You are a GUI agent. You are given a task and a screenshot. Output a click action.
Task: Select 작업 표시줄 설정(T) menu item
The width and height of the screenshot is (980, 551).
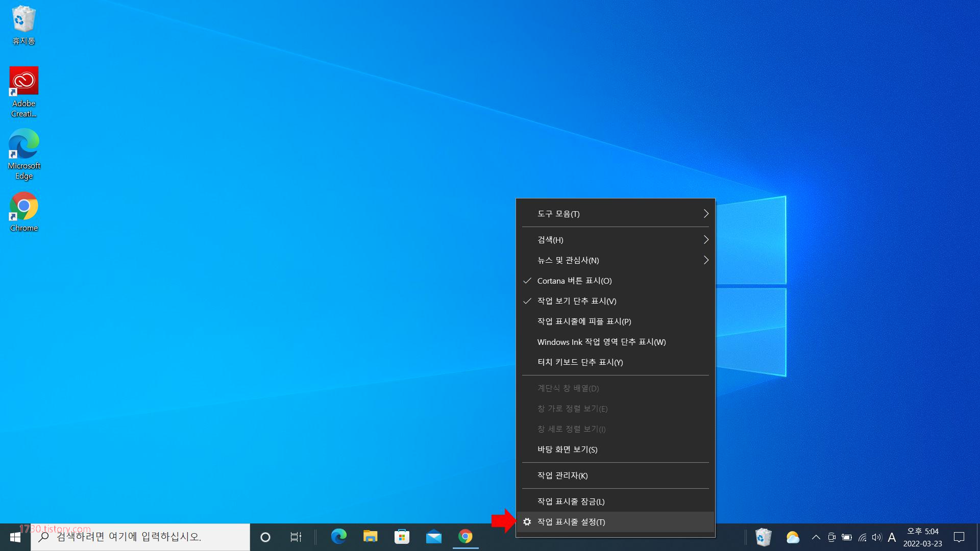(571, 522)
